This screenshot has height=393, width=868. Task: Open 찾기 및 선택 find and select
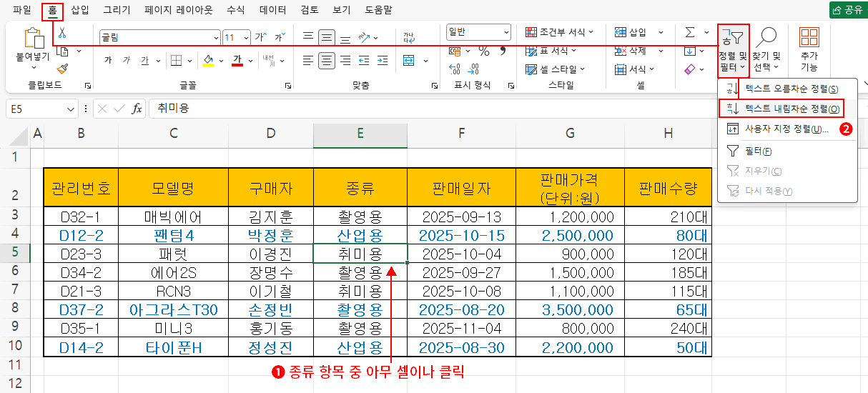click(766, 50)
